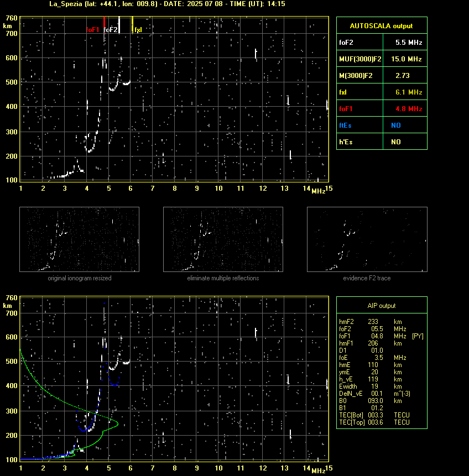Click the AIP output panel header
Viewport: 469px width, 476px height.
click(382, 305)
